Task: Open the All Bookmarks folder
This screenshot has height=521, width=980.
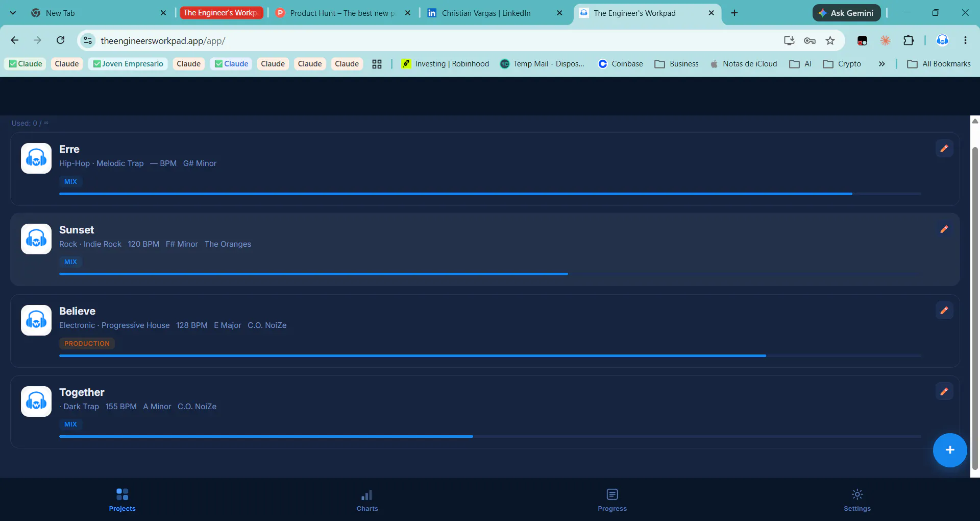Action: point(939,64)
